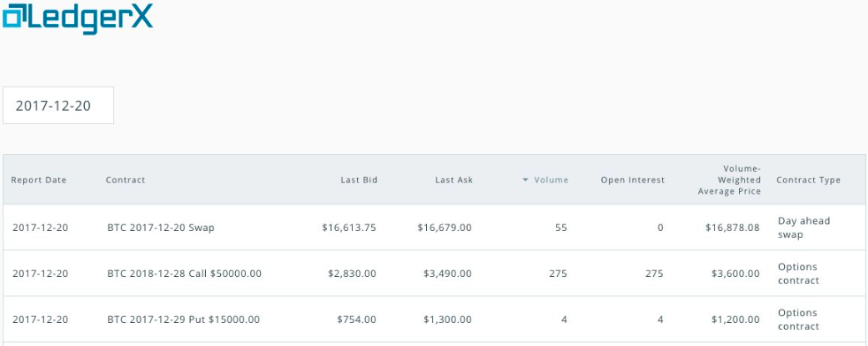Viewport: 868px width, 346px height.
Task: Click the LedgerX wordmark text
Action: (x=90, y=19)
